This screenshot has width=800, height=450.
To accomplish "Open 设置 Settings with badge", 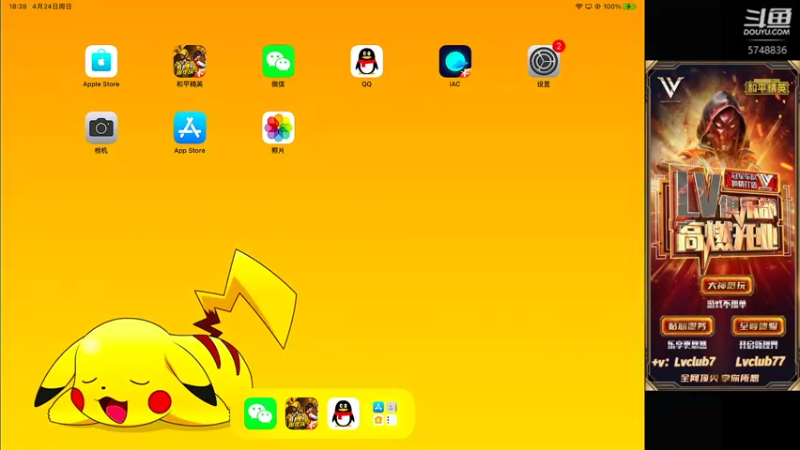I will coord(543,61).
